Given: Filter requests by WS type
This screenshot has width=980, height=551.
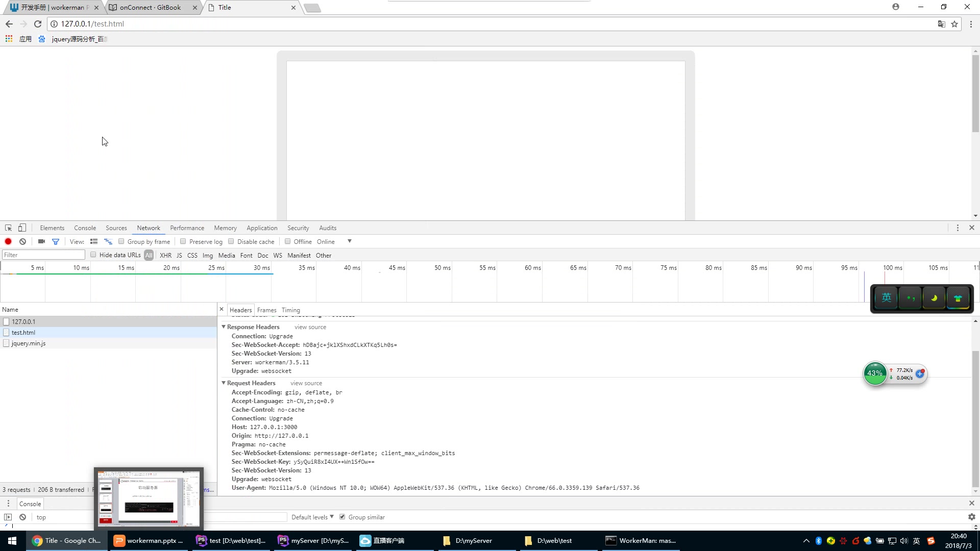Looking at the screenshot, I should click(x=277, y=255).
